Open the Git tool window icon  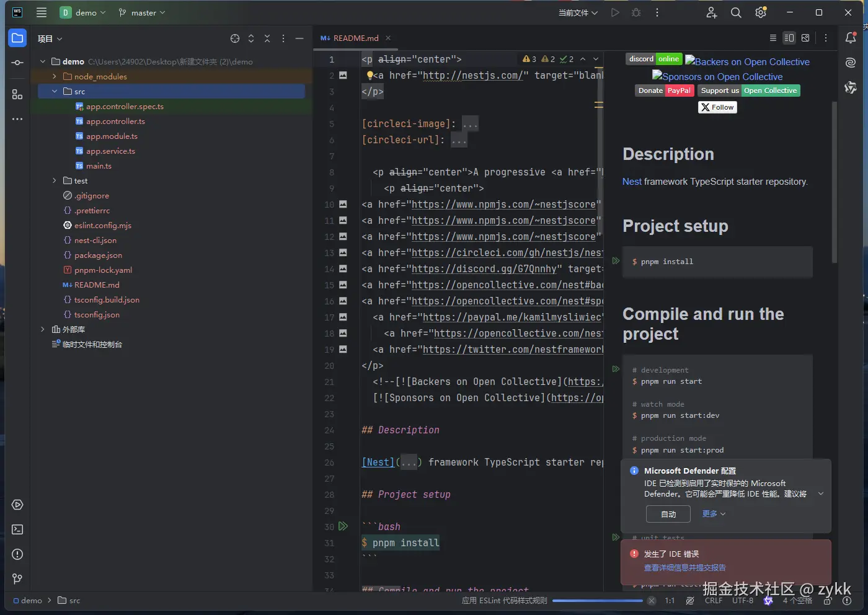coord(17,578)
